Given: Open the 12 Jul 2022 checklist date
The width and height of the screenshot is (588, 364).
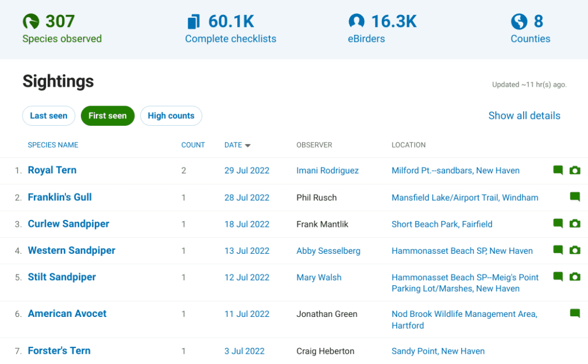Looking at the screenshot, I should (x=247, y=277).
